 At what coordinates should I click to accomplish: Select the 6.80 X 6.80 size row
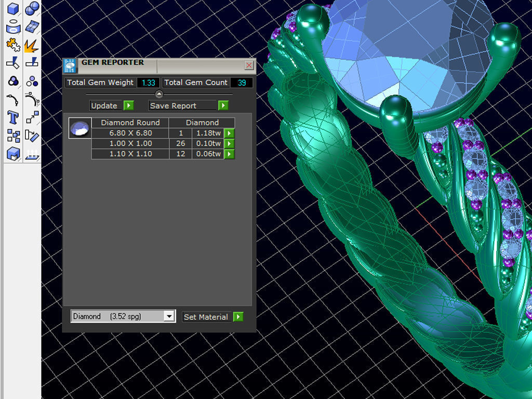tap(130, 133)
